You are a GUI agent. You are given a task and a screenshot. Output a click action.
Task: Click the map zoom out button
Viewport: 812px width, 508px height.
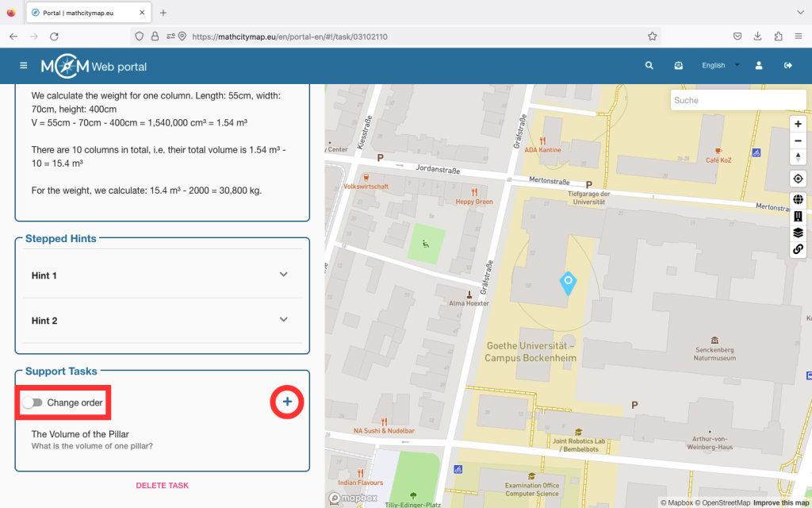[x=798, y=140]
